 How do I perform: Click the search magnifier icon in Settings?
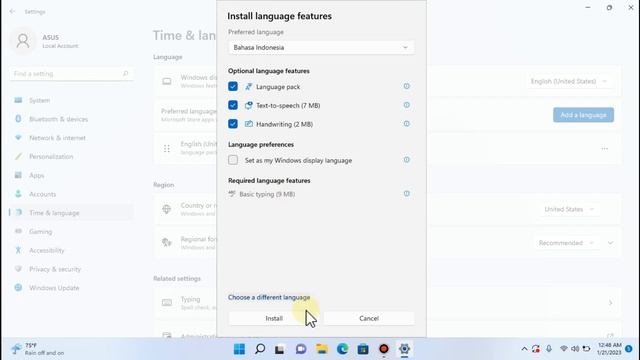[125, 74]
